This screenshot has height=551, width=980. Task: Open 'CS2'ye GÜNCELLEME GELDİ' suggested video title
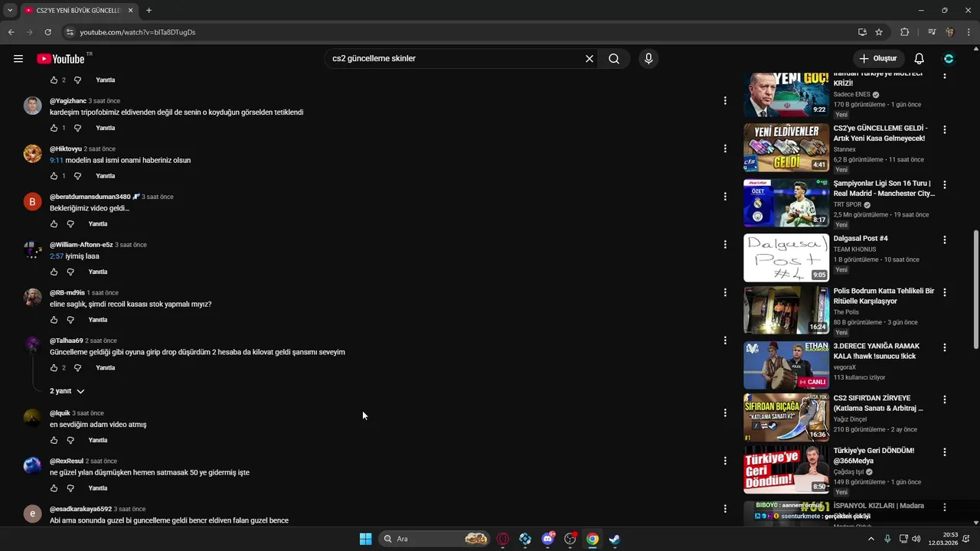click(x=880, y=133)
